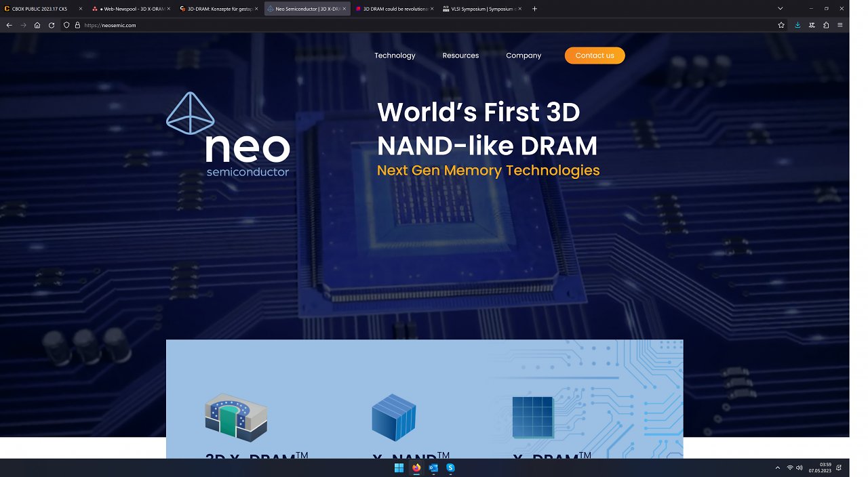This screenshot has width=868, height=477.
Task: Click the neo semiconductor logo
Action: 228,135
